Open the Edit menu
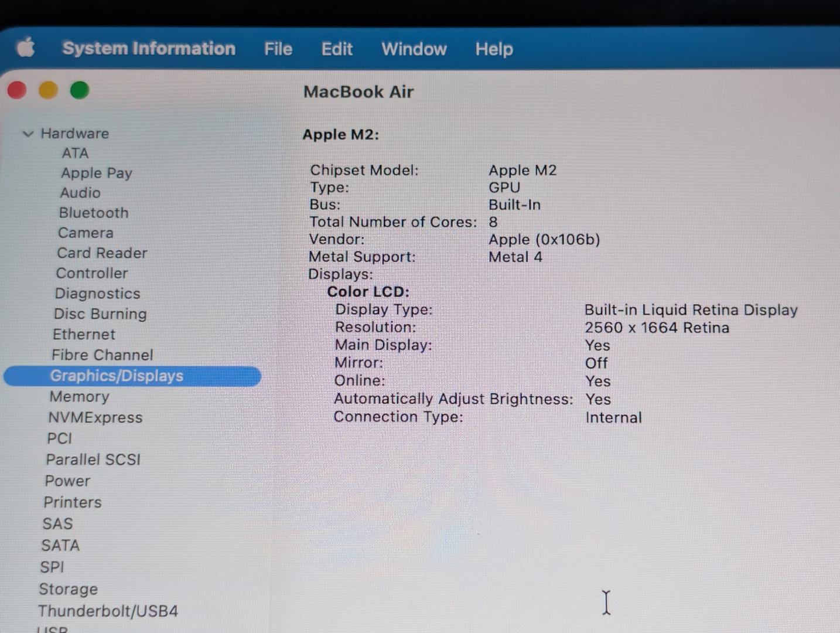The height and width of the screenshot is (633, 840). [x=337, y=49]
